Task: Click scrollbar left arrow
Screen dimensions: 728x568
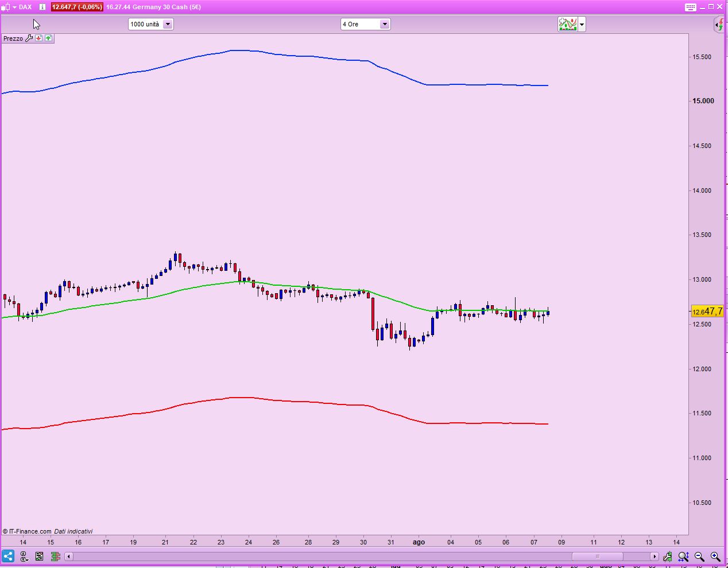Action: 69,556
